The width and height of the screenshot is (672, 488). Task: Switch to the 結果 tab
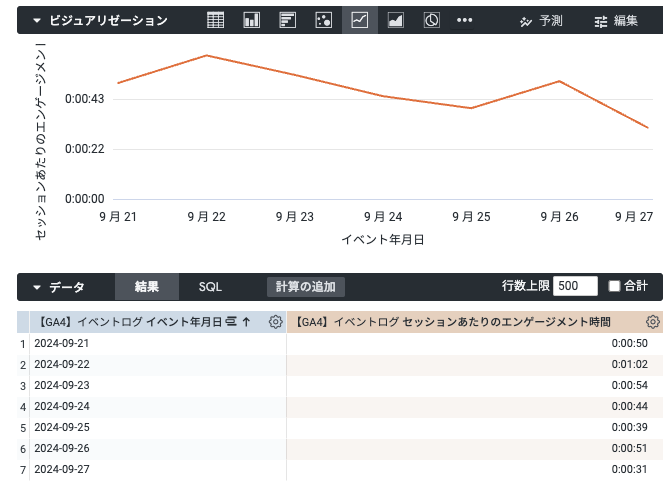[x=147, y=287]
